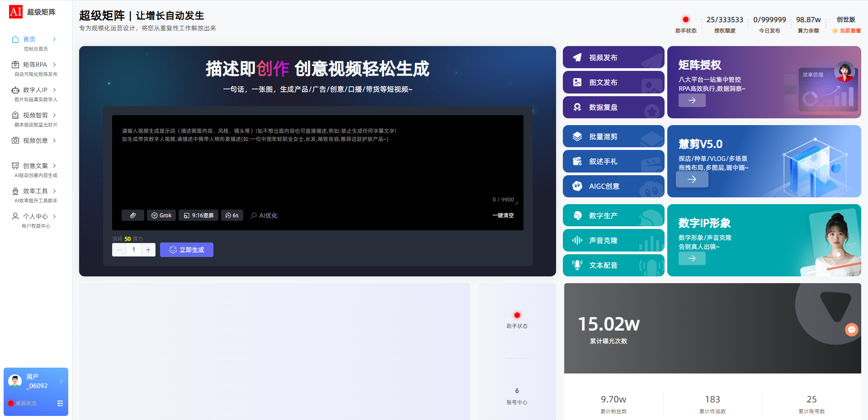Open 数字生产 shortcut
Viewport: 868px width, 420px height.
(x=613, y=215)
